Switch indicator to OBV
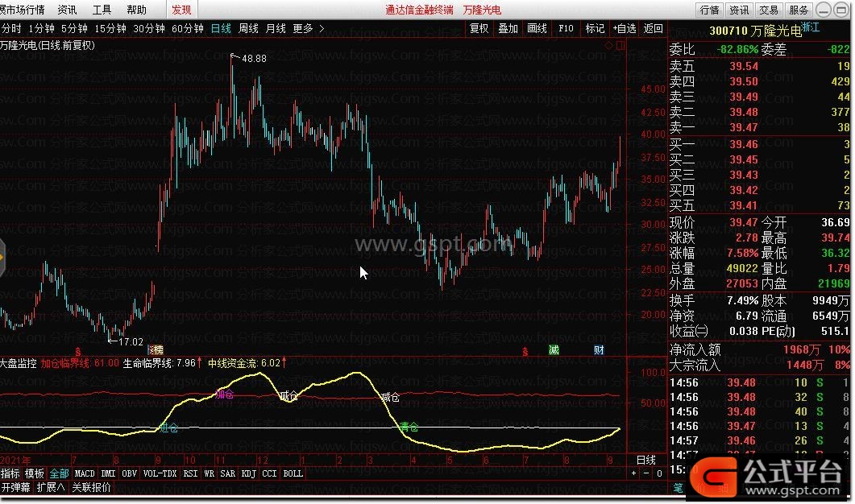Viewport: 855px width, 504px height. click(x=129, y=473)
